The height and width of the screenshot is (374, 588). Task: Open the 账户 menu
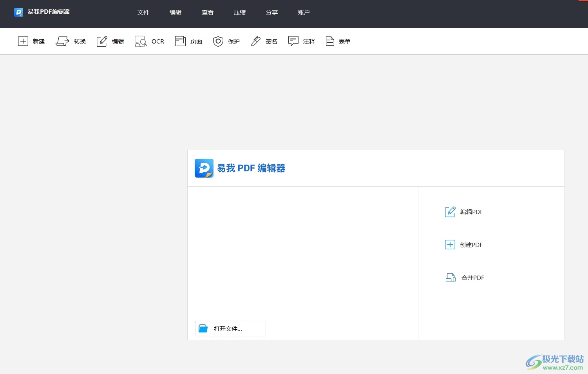point(304,13)
